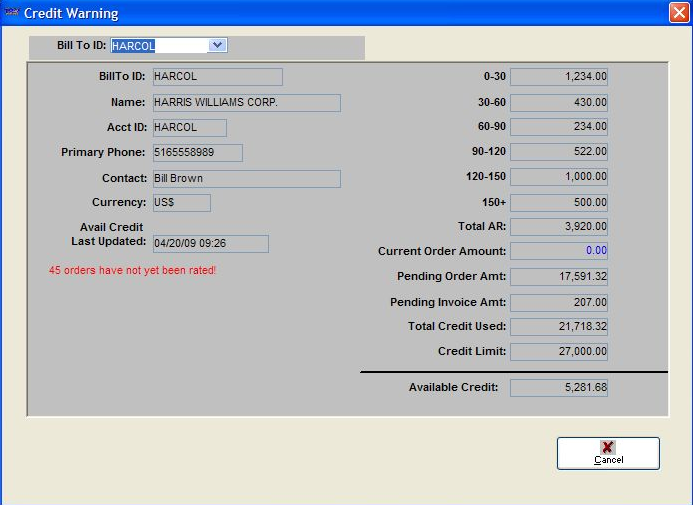The height and width of the screenshot is (505, 693).
Task: Close the Credit Warning window
Action: click(678, 13)
